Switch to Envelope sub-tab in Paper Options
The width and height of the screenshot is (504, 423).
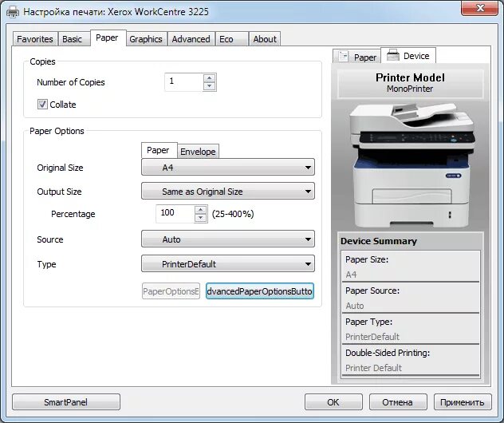198,151
